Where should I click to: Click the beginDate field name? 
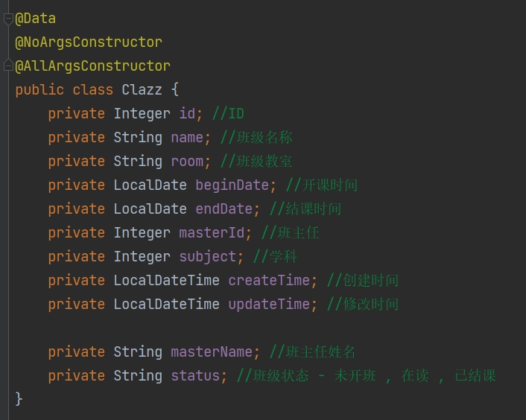pyautogui.click(x=232, y=185)
